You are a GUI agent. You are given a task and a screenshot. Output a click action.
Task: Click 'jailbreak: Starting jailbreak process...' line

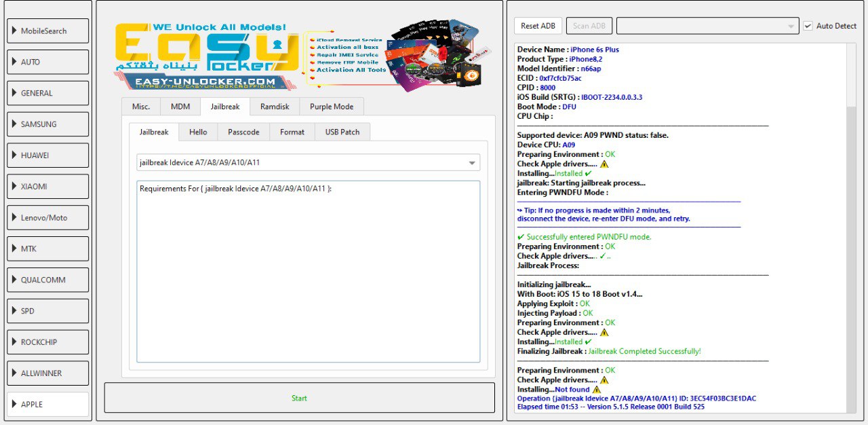point(581,183)
